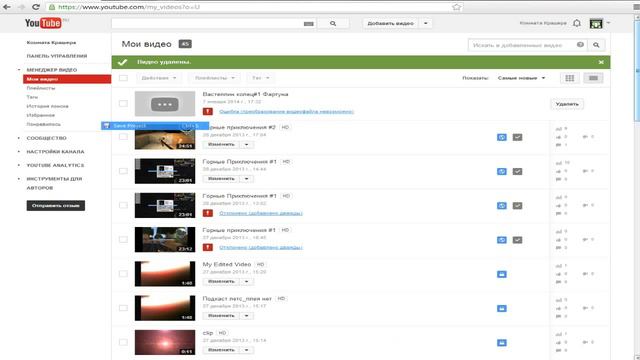Viewport: 640px width, 360px height.
Task: Open the on-screen keyboard icon in search box
Action: (x=309, y=24)
